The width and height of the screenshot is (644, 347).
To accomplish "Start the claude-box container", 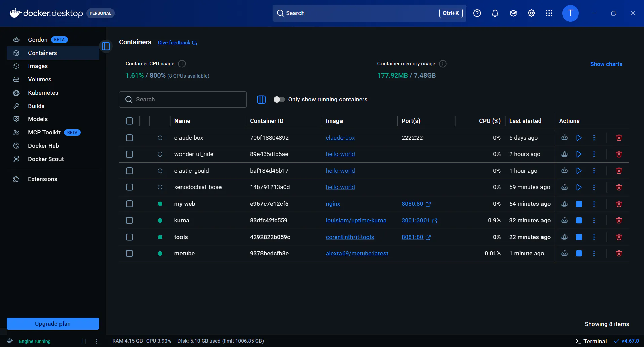I will pyautogui.click(x=579, y=138).
